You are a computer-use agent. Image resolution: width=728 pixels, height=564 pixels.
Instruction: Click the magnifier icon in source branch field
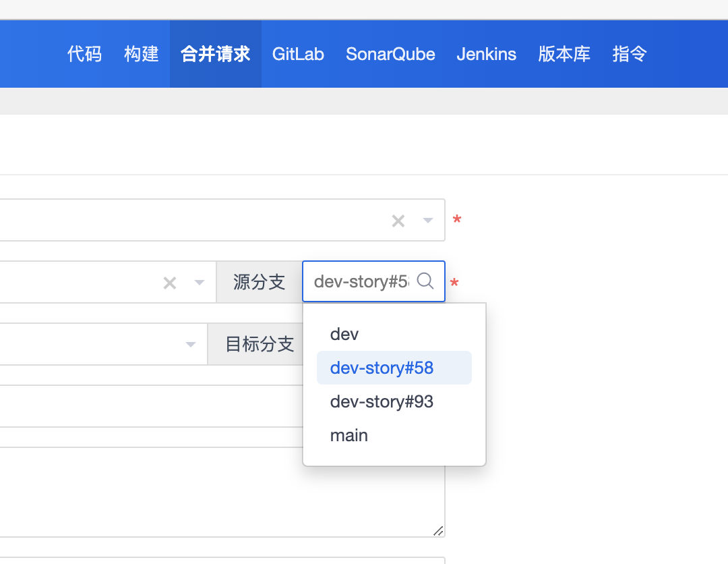point(425,281)
